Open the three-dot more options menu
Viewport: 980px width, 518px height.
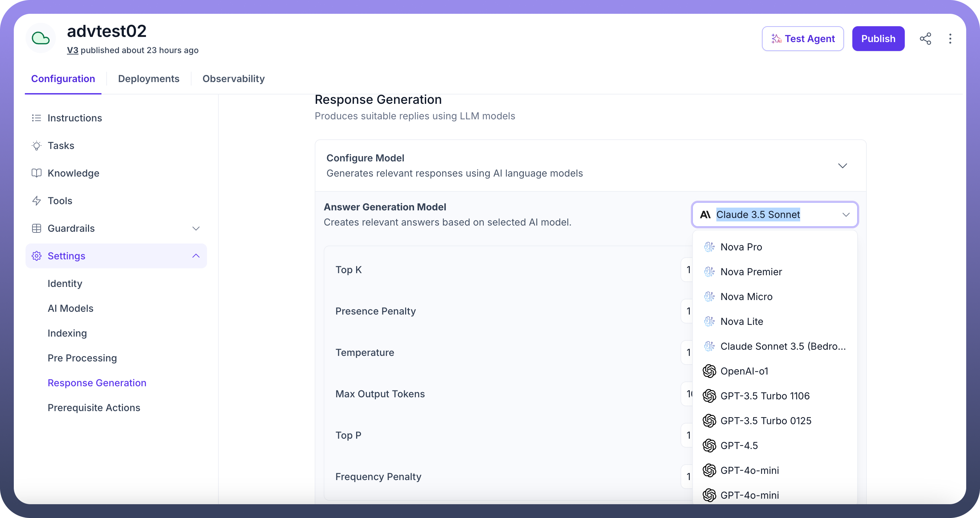950,38
